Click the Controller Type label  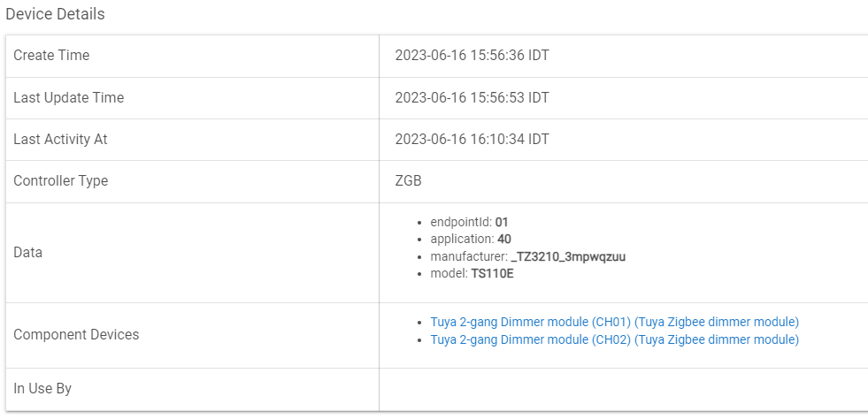60,180
